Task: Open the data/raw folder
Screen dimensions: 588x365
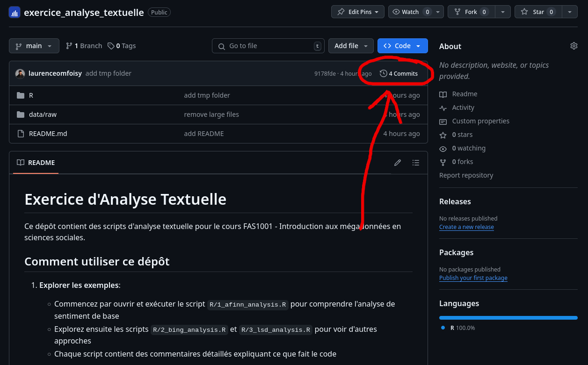Action: click(43, 115)
